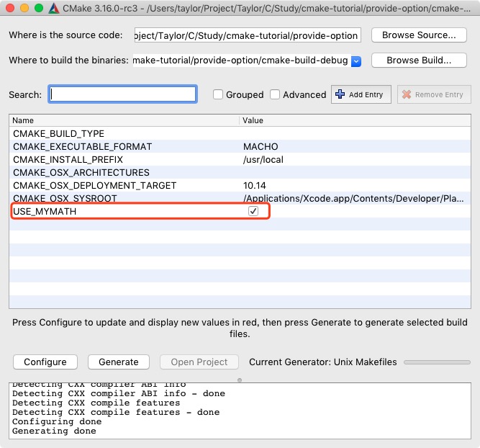This screenshot has width=480, height=448.
Task: Click the red close window button
Action: [9, 9]
